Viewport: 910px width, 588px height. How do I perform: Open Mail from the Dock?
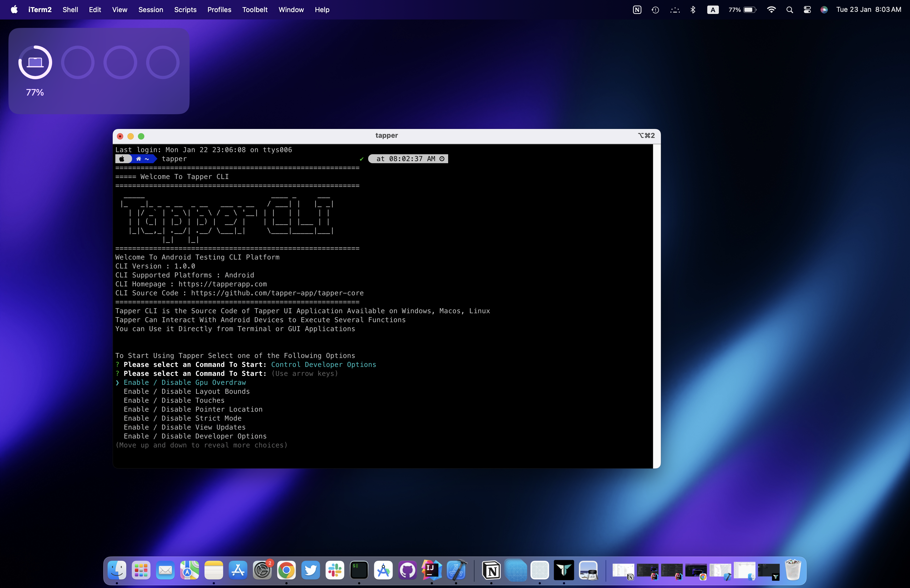pyautogui.click(x=165, y=570)
